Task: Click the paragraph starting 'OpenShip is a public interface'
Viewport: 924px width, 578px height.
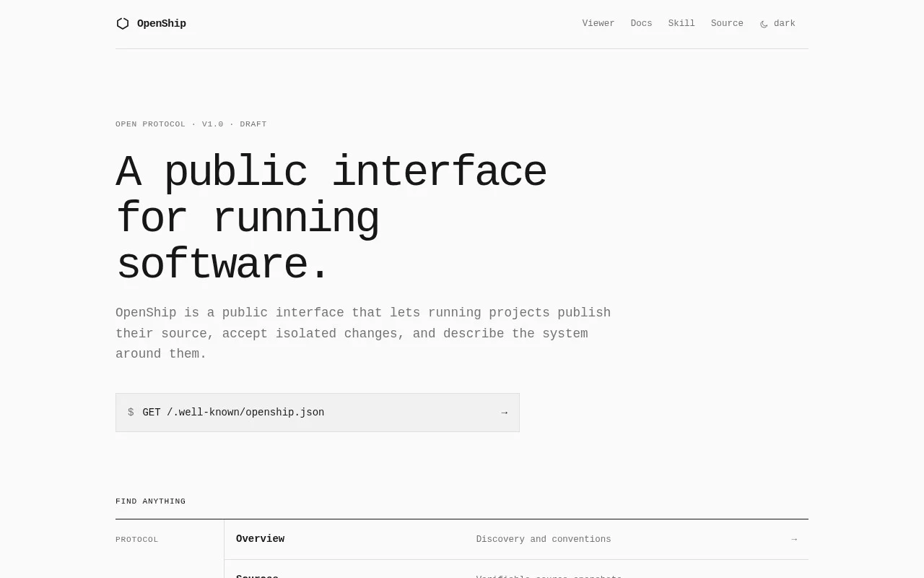Action: coord(363,333)
